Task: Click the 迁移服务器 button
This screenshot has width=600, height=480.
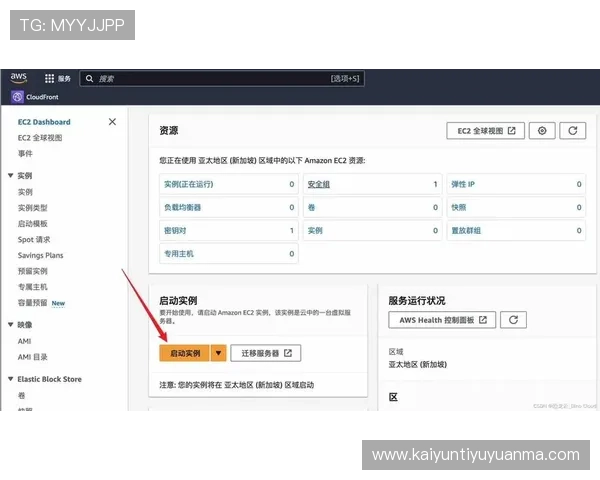Action: click(266, 353)
